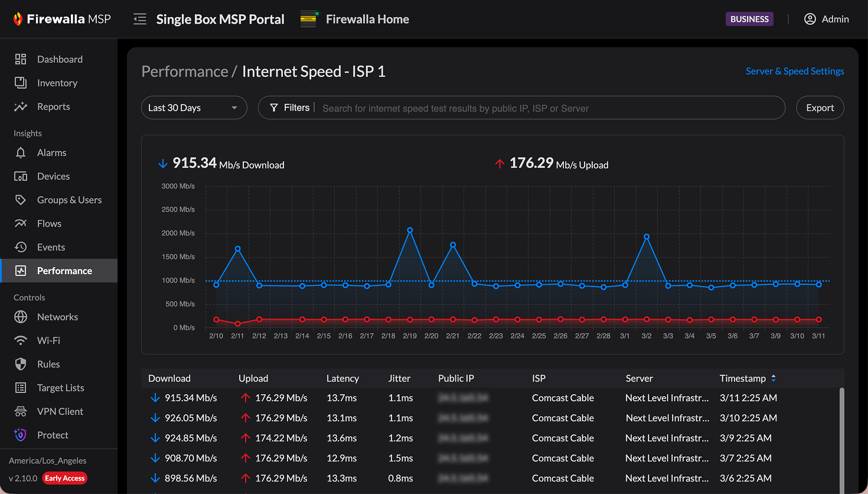Open the Filters menu
Screen dimensions: 868x494
pyautogui.click(x=290, y=108)
